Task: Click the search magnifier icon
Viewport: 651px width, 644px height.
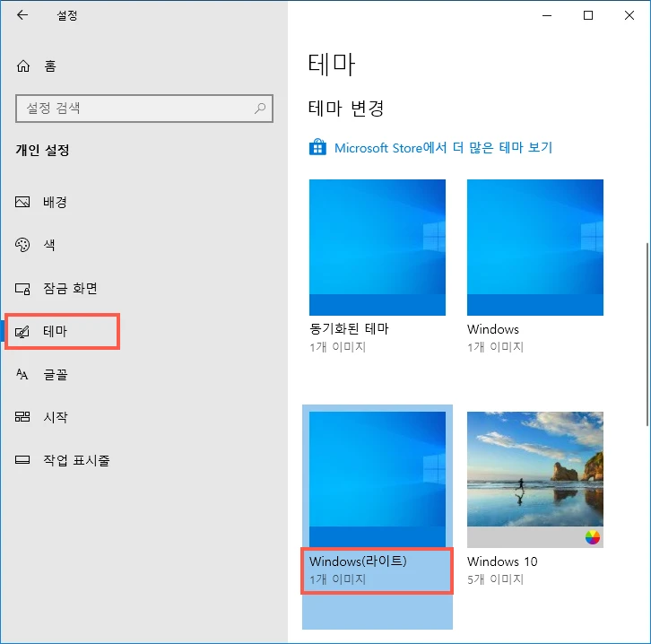Action: coord(260,109)
